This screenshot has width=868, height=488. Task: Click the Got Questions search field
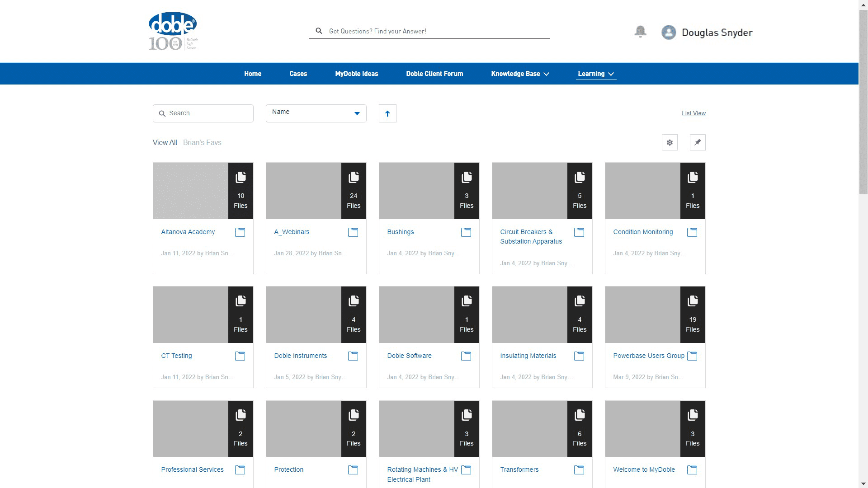(x=429, y=31)
